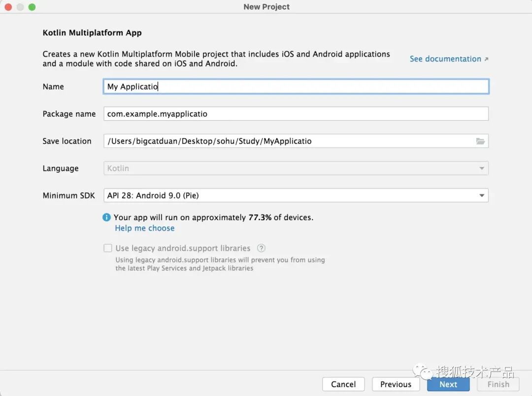The width and height of the screenshot is (532, 396).
Task: Enable Use legacy android.support libraries checkbox
Action: pos(108,248)
